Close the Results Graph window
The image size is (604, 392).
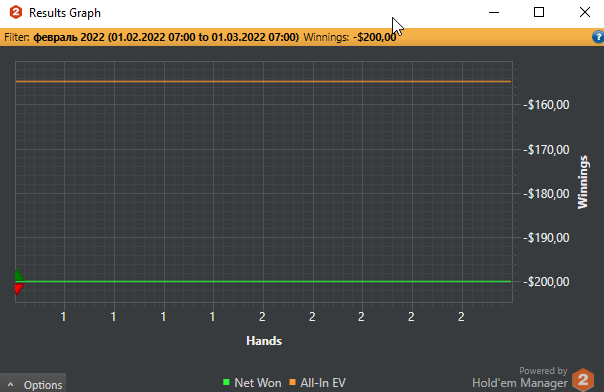coord(585,12)
